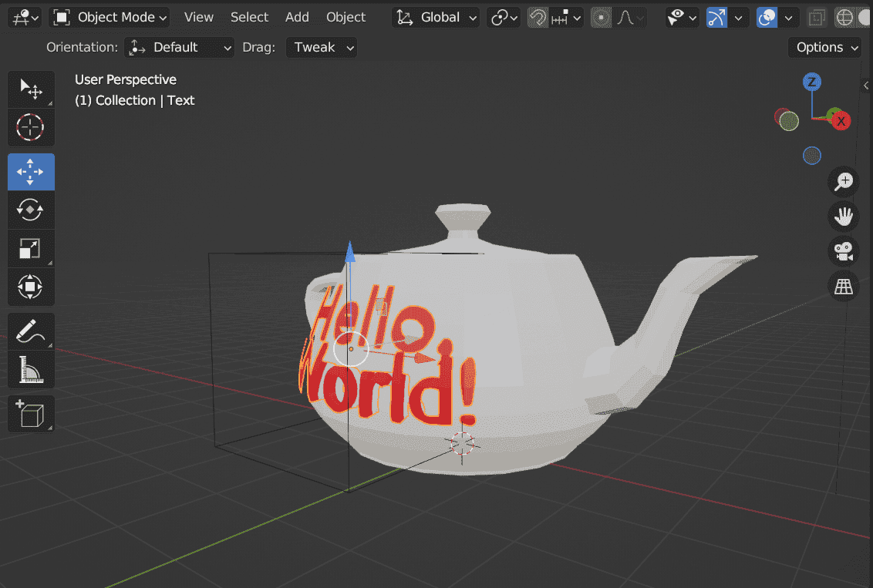Click the hand pan view icon

coord(844,217)
